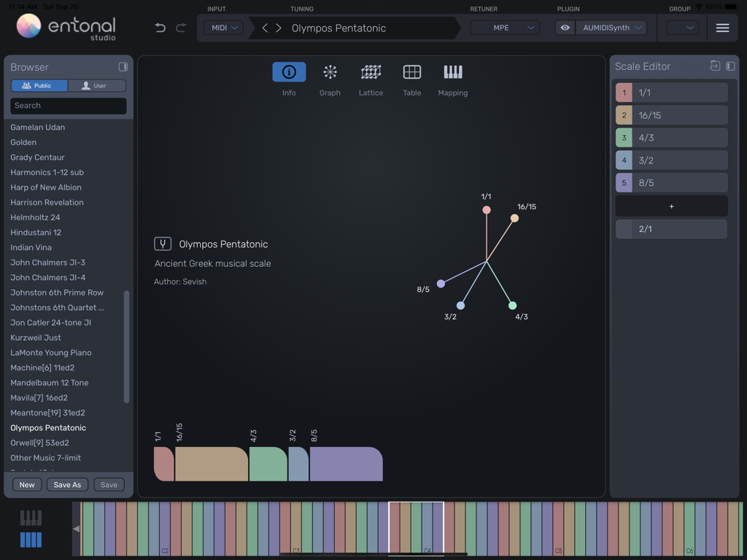This screenshot has height=560, width=747.
Task: Click the tuning fork icon beside Olympos Pentatonic
Action: (162, 244)
